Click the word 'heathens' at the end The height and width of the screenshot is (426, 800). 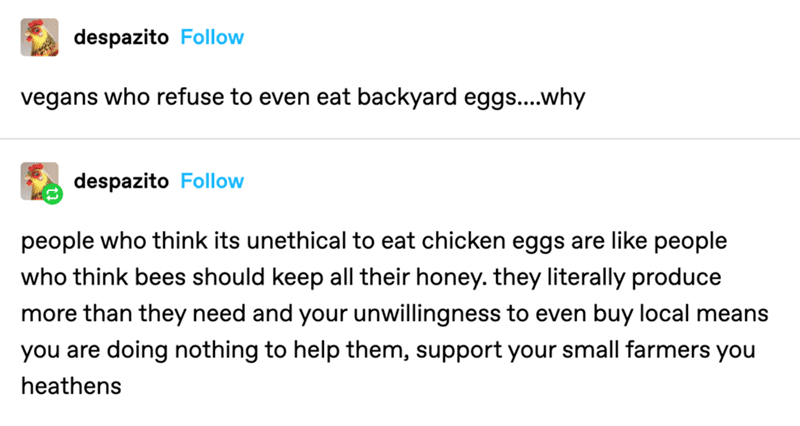click(x=71, y=386)
